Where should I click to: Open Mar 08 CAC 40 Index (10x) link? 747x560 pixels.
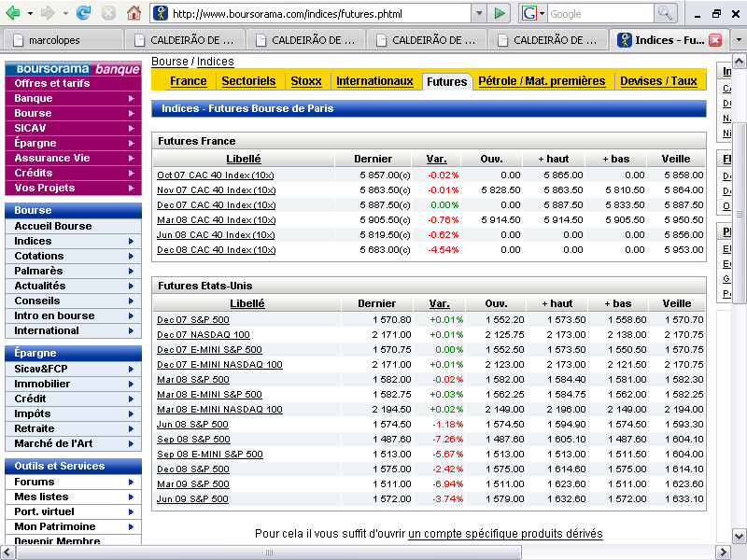[217, 220]
